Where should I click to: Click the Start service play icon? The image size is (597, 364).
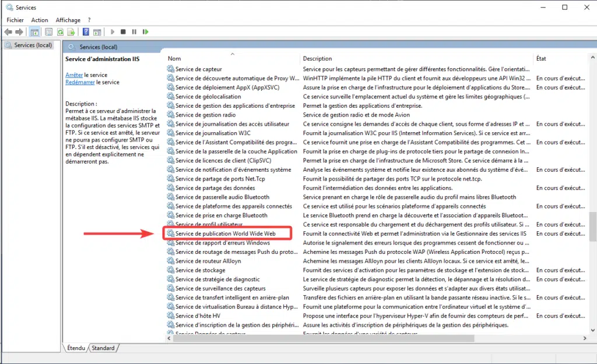113,32
